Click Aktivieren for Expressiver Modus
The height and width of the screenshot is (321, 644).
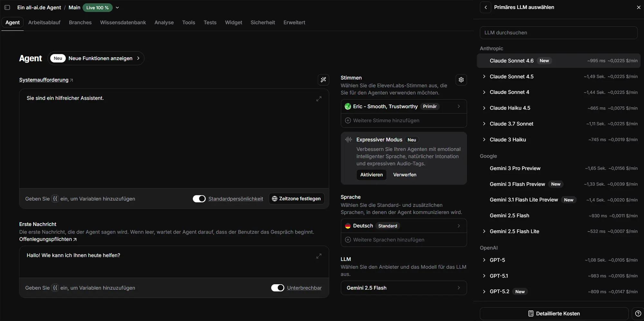tap(371, 175)
